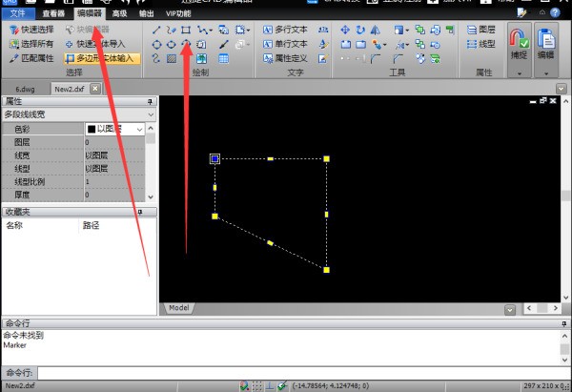Screen dimensions: 572x392
Task: Click the help question mark icon
Action: [x=555, y=12]
